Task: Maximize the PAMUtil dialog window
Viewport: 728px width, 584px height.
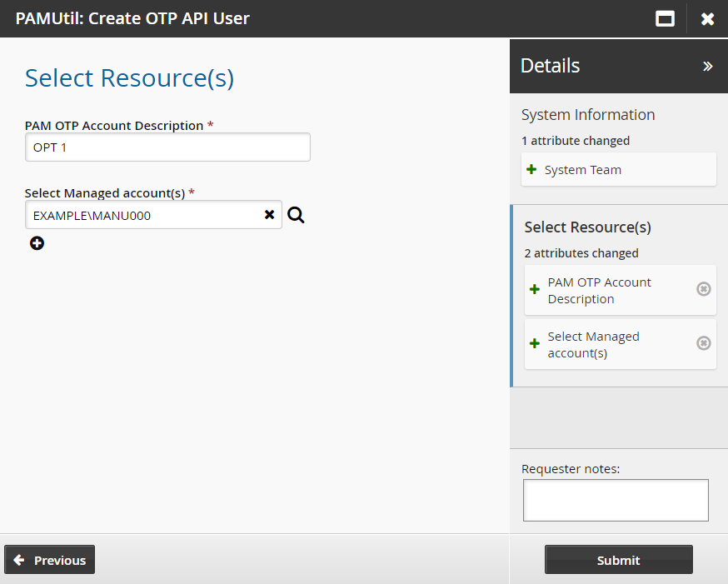Action: pos(665,18)
